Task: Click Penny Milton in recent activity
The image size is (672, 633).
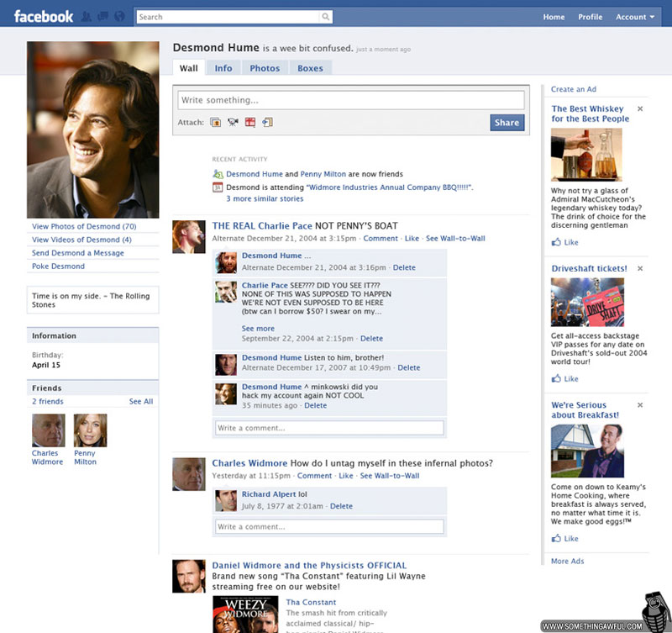Action: click(323, 174)
